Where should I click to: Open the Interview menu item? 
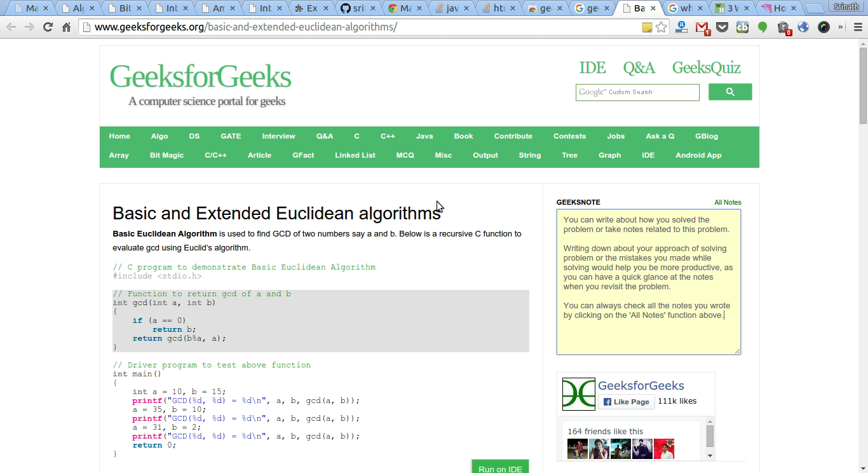278,136
